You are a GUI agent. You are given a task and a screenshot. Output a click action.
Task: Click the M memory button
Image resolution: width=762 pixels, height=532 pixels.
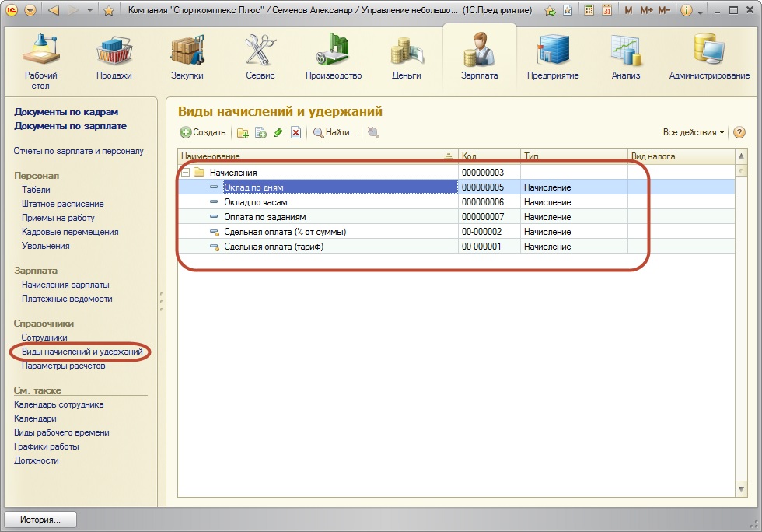coord(628,10)
